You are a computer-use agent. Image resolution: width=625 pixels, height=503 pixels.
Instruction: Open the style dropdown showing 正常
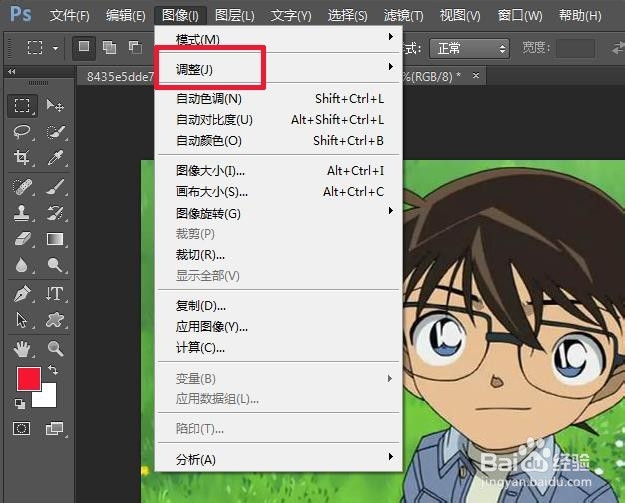click(469, 49)
